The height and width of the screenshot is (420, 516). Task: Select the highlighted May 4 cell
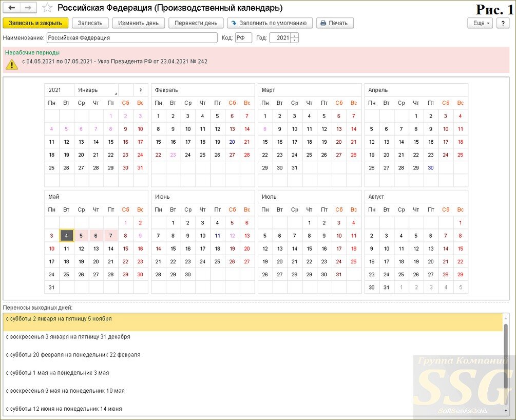coord(66,236)
